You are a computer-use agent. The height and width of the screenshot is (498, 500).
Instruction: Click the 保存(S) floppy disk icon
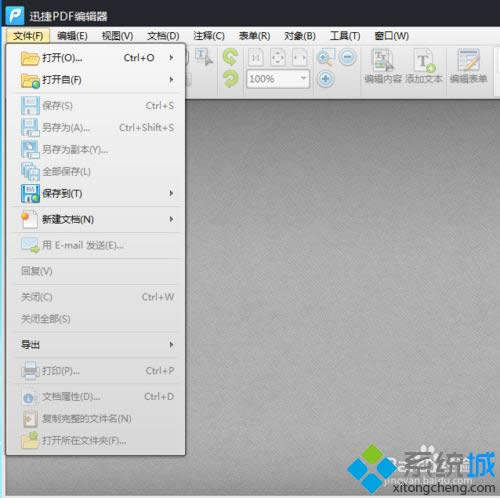tap(30, 106)
